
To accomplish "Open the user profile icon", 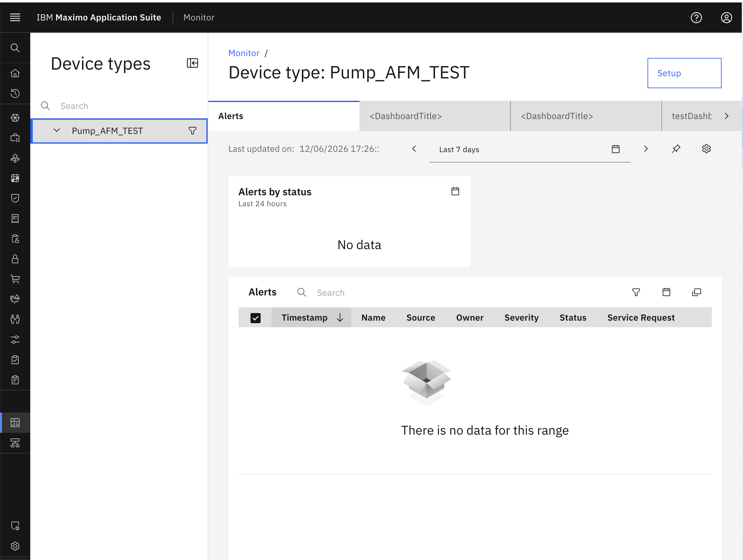I will coord(727,17).
